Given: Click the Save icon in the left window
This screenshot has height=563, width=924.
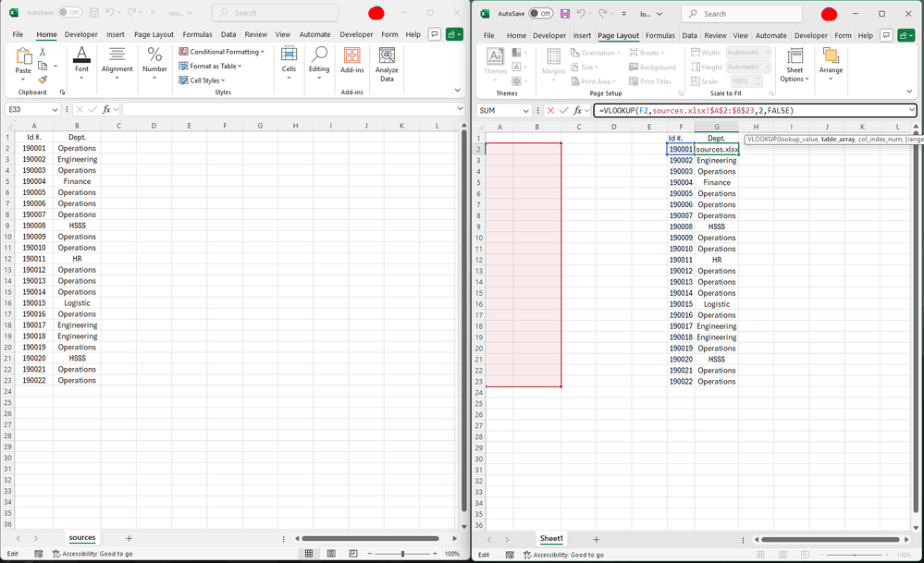Looking at the screenshot, I should (93, 12).
